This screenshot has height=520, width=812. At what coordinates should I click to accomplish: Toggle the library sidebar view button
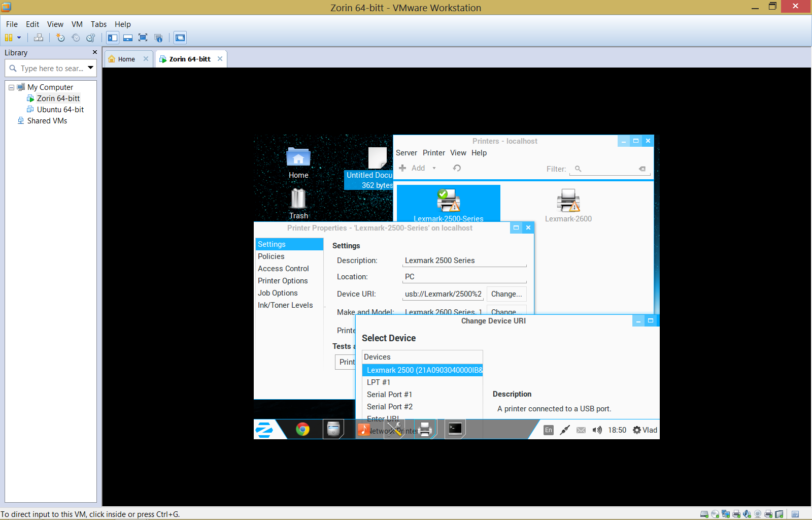(x=113, y=38)
